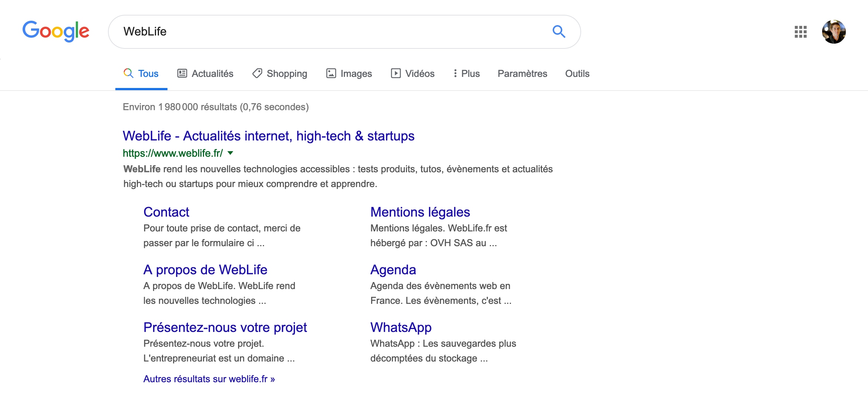
Task: Open the WhatsApp sitelink
Action: tap(401, 328)
